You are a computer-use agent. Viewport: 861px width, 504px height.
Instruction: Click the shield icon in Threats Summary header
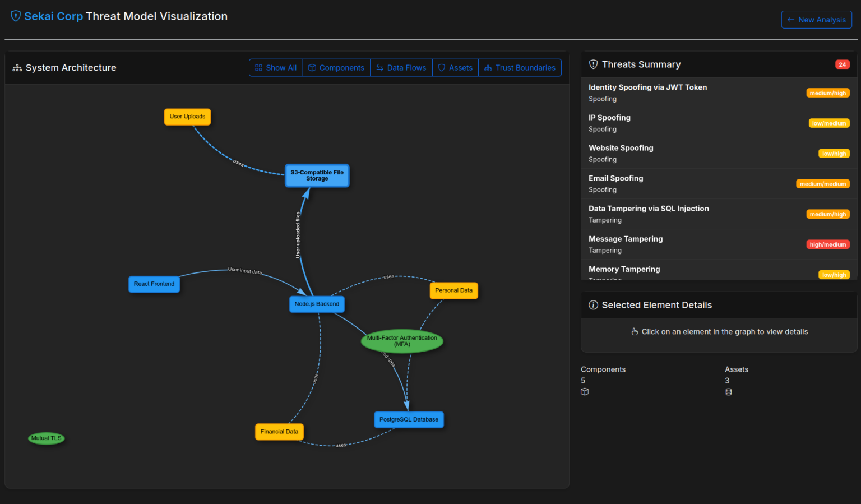(x=593, y=64)
